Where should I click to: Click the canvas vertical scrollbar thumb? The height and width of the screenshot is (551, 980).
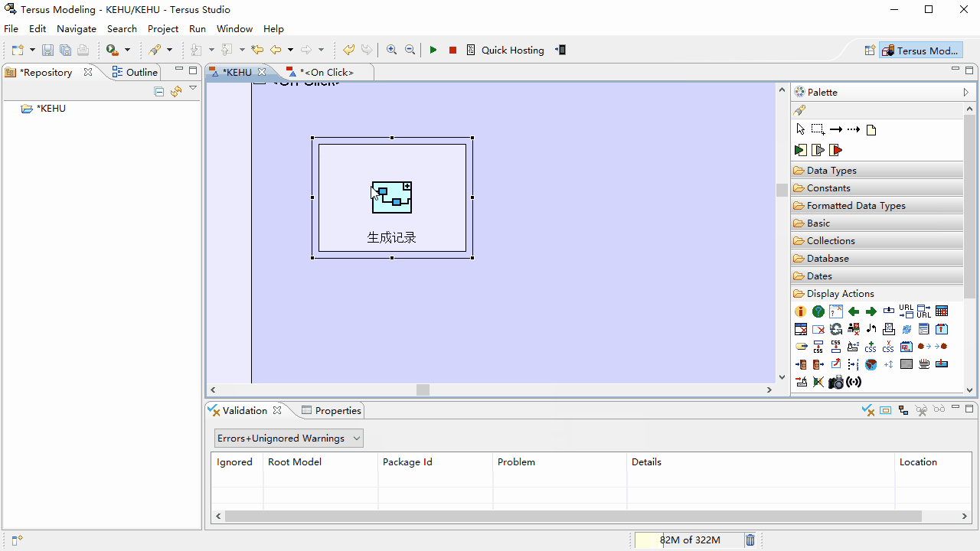click(x=782, y=190)
